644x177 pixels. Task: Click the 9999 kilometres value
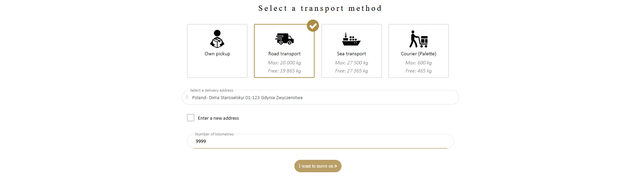click(x=201, y=141)
